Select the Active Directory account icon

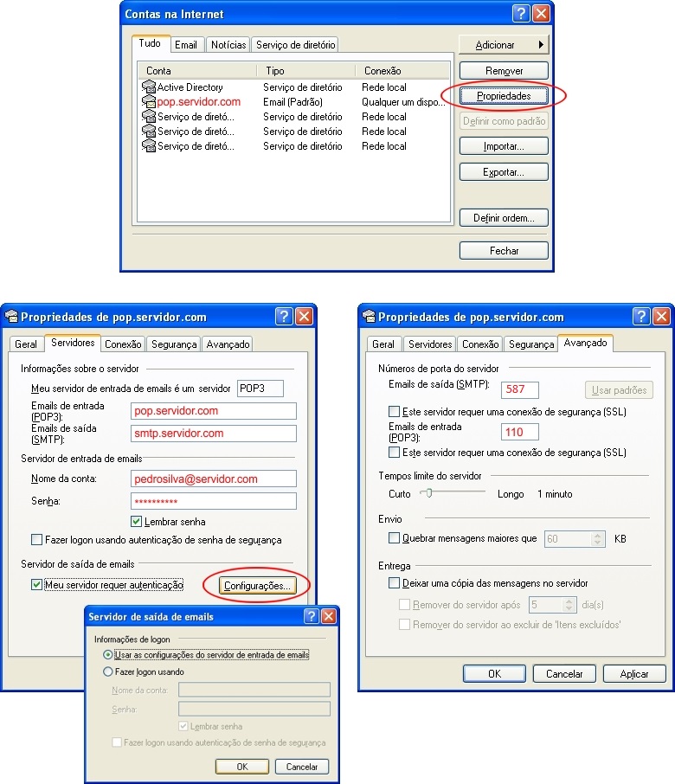coord(148,87)
